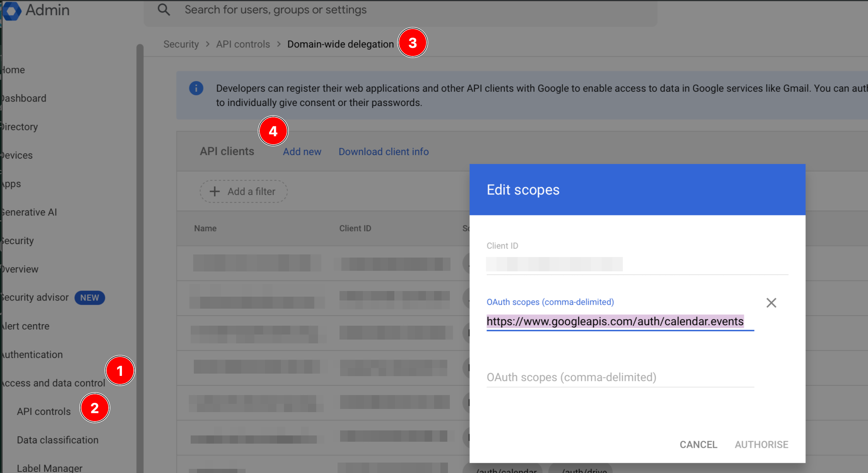The width and height of the screenshot is (868, 473).
Task: Click Download client info link
Action: 384,152
